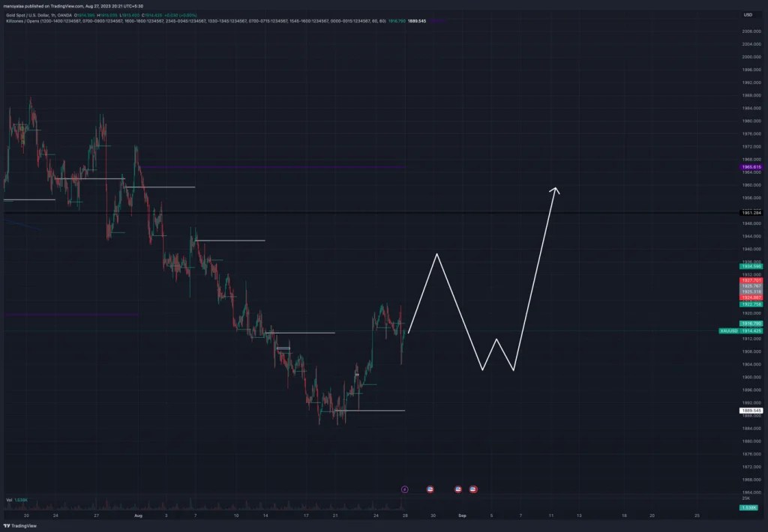Open the rightmost US flag economic event icon

point(473,489)
